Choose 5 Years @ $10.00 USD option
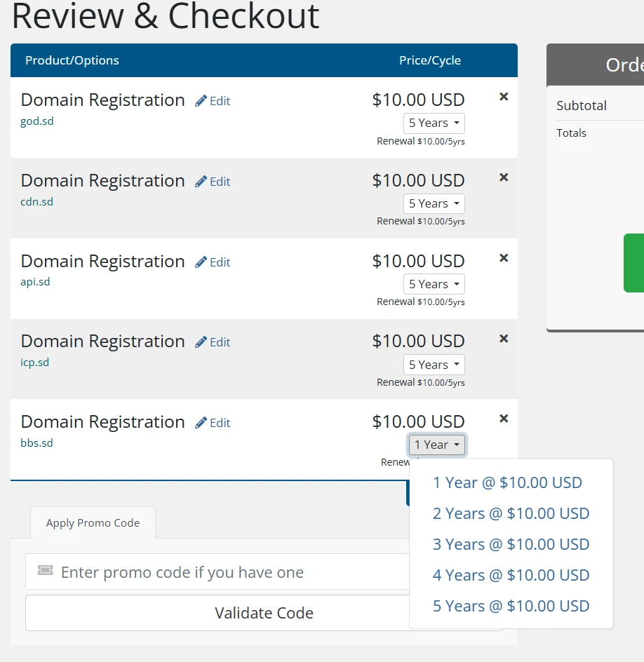 511,606
